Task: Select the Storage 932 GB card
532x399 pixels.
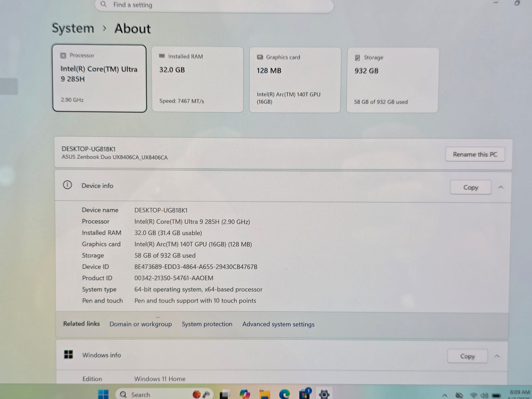Action: (392, 80)
